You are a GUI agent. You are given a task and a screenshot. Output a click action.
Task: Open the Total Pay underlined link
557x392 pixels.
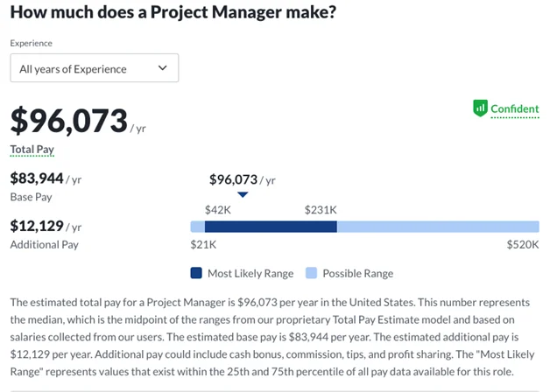32,150
